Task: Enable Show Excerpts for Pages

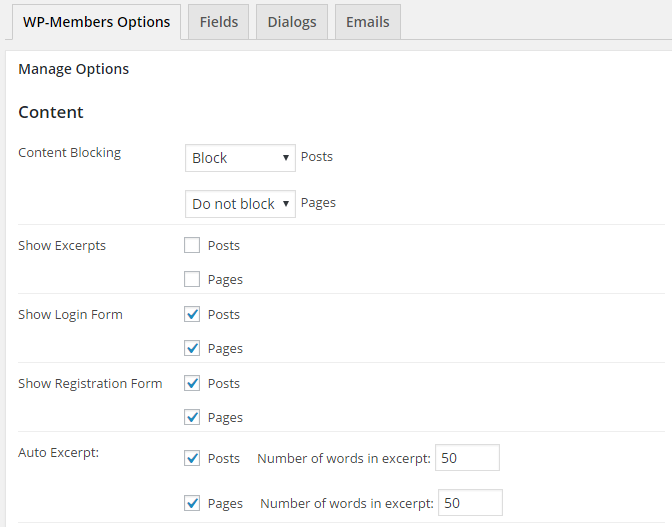Action: pos(192,279)
